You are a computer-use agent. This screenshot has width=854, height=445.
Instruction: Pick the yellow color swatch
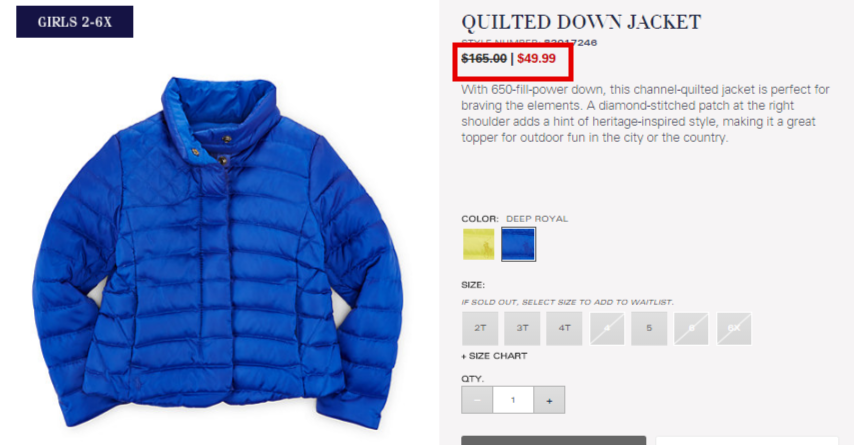pyautogui.click(x=479, y=244)
